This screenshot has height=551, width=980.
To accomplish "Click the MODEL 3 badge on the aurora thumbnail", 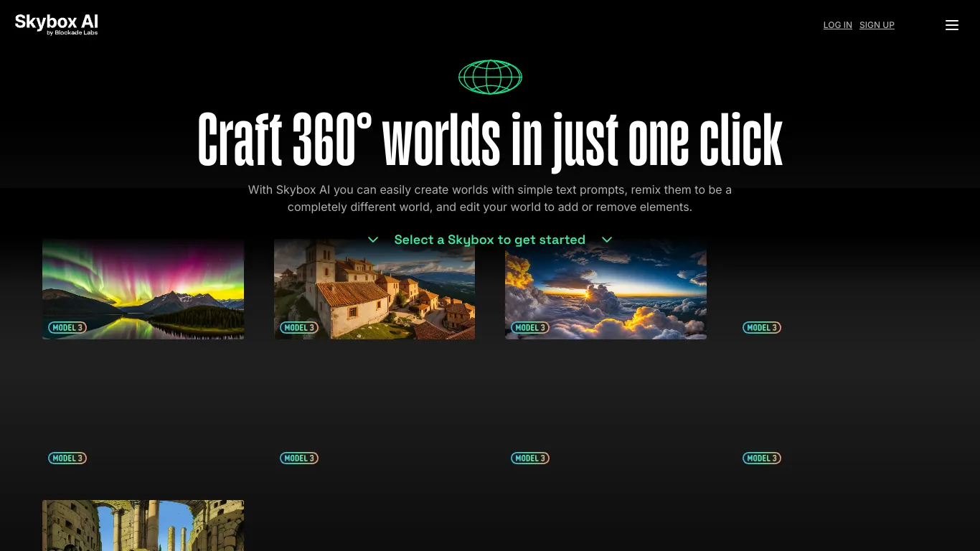I will click(x=67, y=327).
